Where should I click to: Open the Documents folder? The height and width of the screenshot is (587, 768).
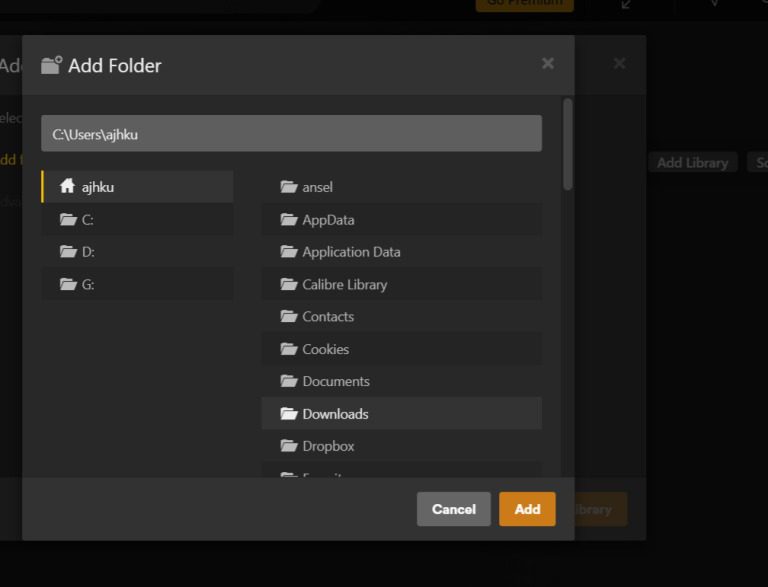[336, 381]
